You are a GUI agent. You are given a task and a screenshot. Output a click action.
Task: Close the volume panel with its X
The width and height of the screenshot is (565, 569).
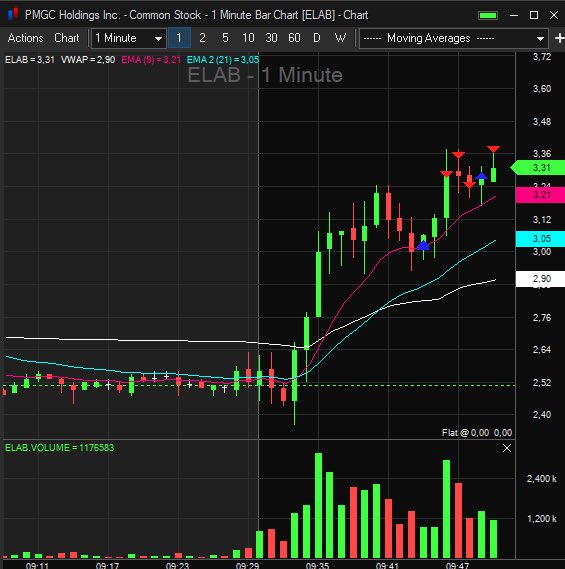(507, 448)
